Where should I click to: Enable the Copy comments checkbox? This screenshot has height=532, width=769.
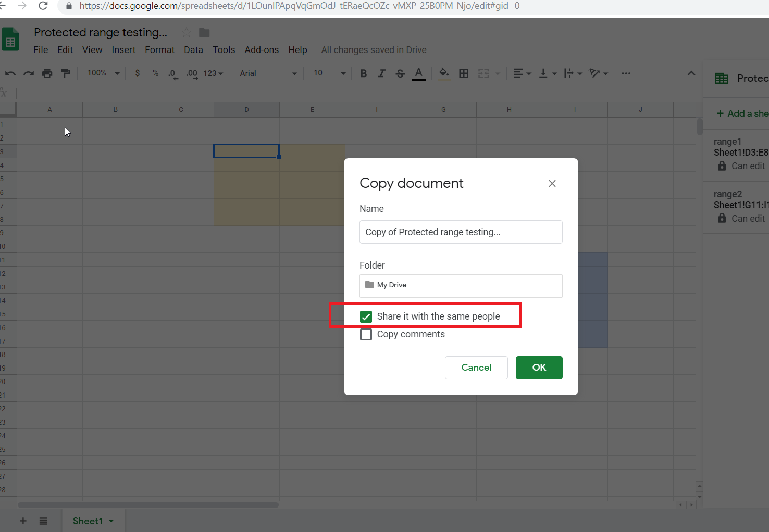(366, 334)
